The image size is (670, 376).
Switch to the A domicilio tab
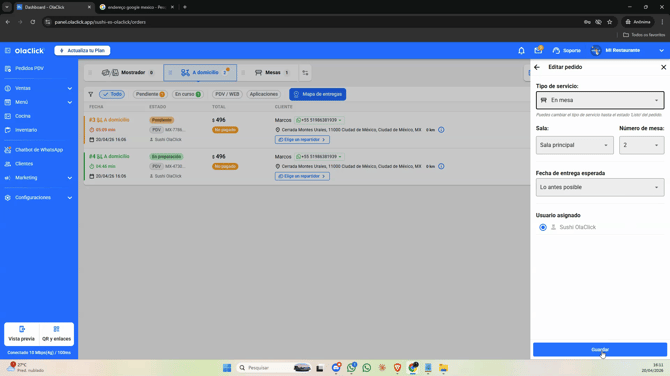[x=200, y=73]
